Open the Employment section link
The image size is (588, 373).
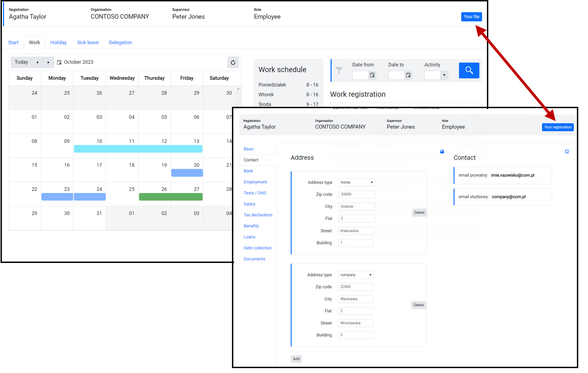coord(255,182)
